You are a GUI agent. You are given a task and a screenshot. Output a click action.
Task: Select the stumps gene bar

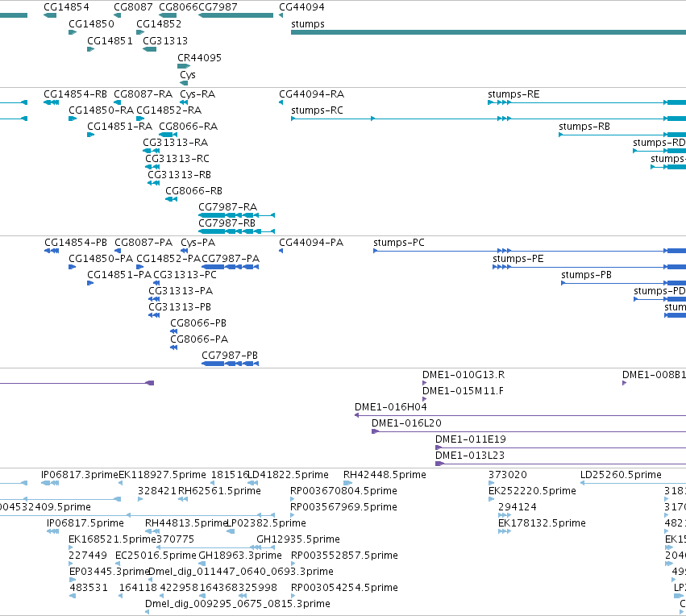(x=489, y=32)
